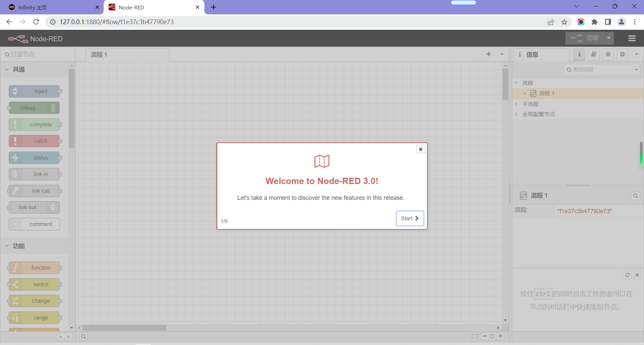644x345 pixels.
Task: Click the workspace horizontal scrollbar thumb
Action: (x=124, y=328)
